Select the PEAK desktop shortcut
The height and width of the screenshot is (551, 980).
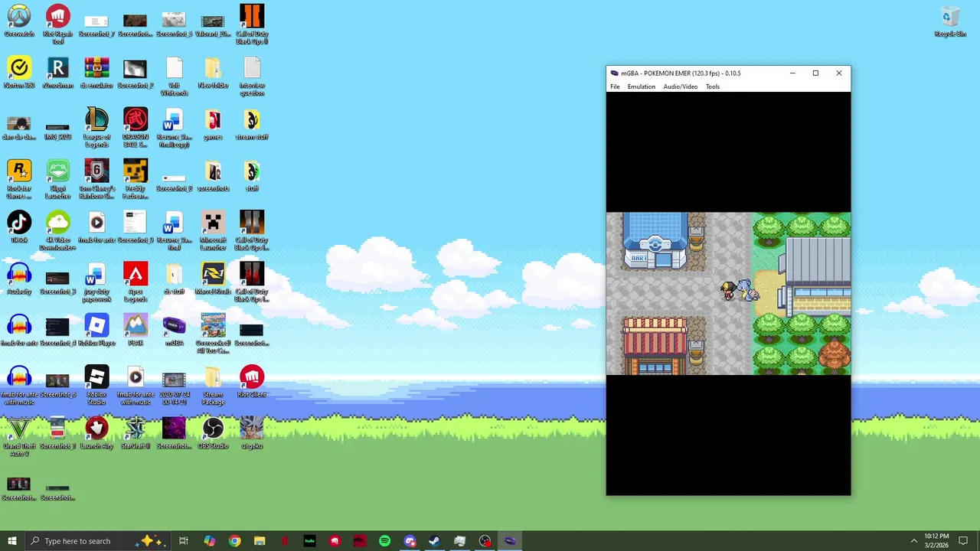click(136, 330)
